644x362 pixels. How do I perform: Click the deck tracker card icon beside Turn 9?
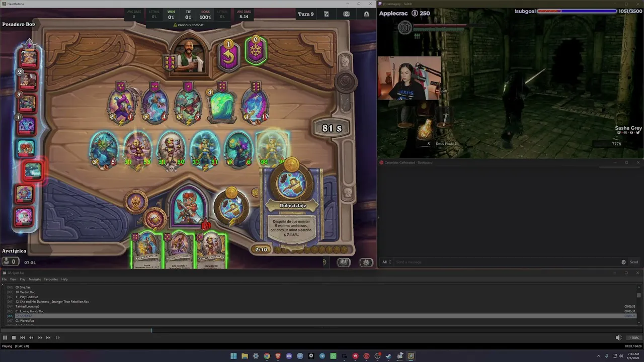tap(327, 14)
